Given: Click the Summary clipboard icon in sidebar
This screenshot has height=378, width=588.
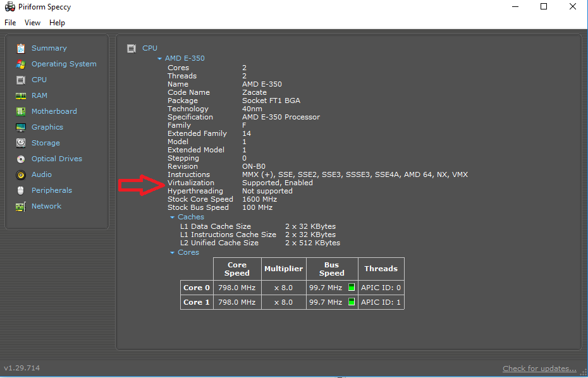Looking at the screenshot, I should [21, 49].
